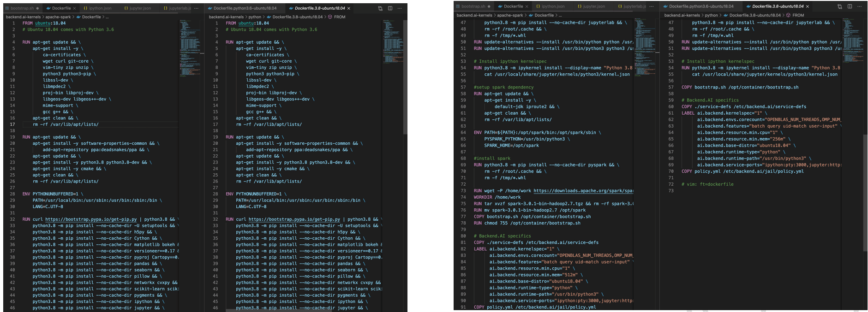Select bootstrap.sh tab in left window
The height and width of the screenshot is (312, 868).
point(22,8)
